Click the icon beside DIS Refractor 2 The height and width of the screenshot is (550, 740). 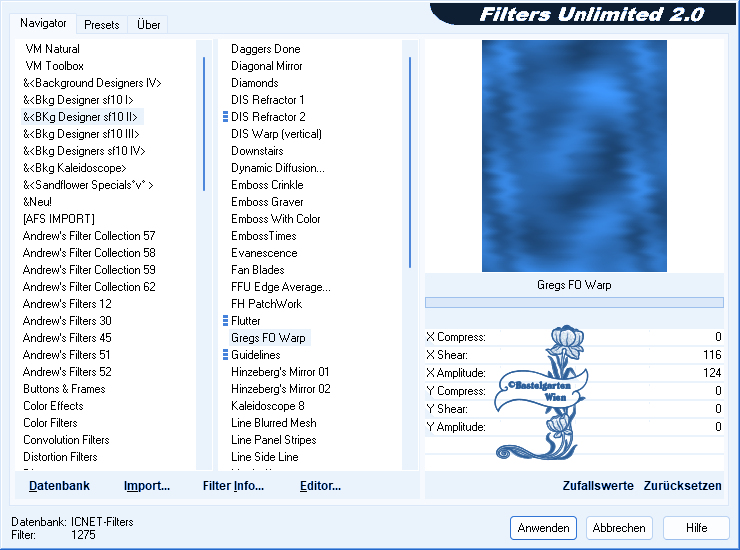pyautogui.click(x=225, y=117)
